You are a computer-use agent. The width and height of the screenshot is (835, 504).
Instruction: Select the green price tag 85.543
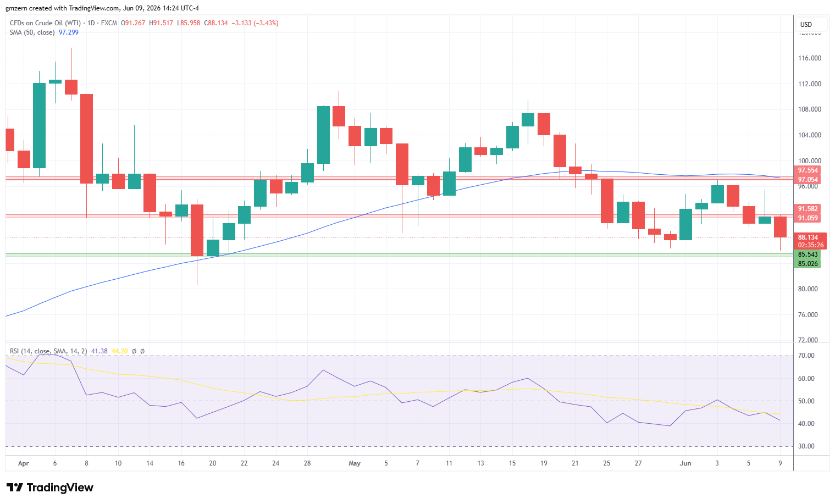(x=808, y=254)
